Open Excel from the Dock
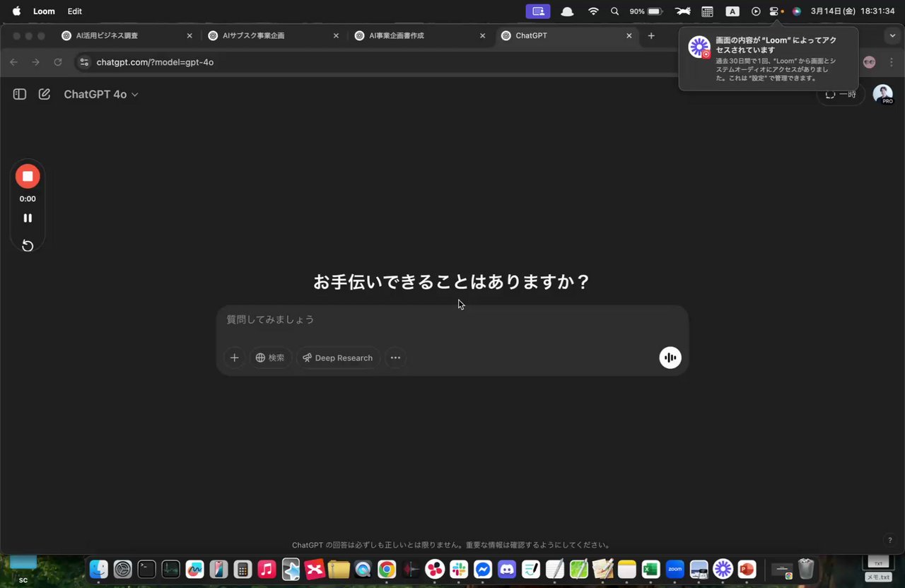The height and width of the screenshot is (588, 905). [650, 569]
